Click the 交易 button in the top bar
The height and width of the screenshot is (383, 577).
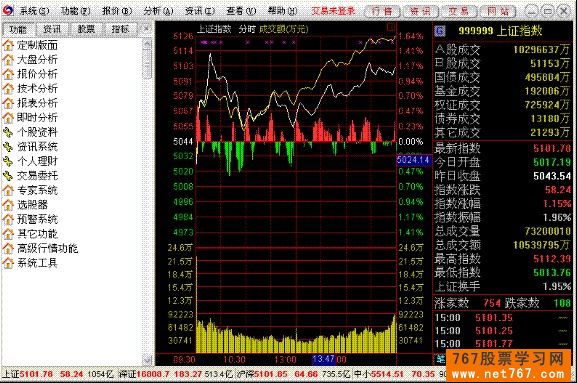(459, 11)
